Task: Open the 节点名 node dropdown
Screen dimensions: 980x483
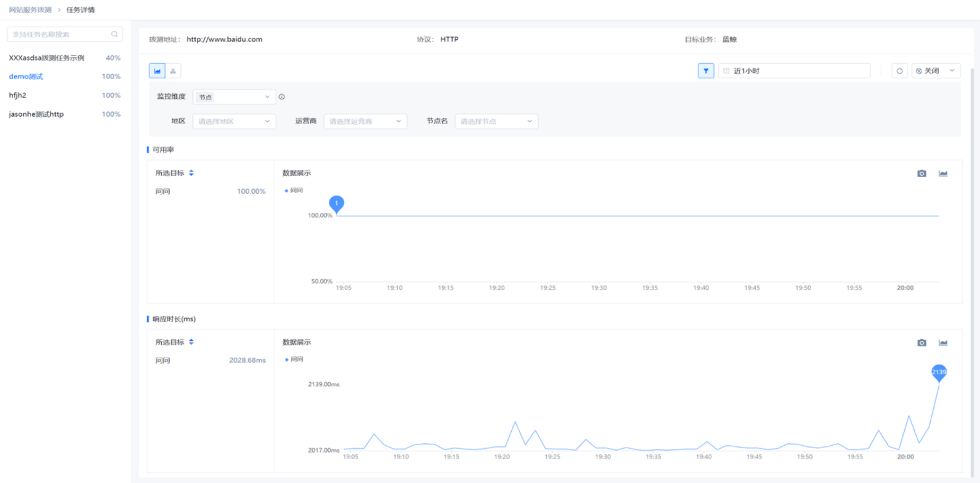Action: click(x=496, y=121)
